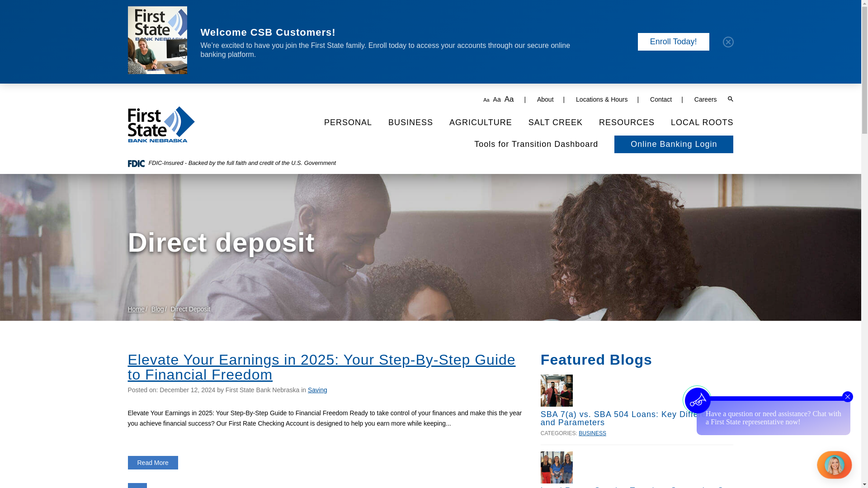The image size is (868, 488).
Task: Follow the Saving category link
Action: click(x=317, y=390)
